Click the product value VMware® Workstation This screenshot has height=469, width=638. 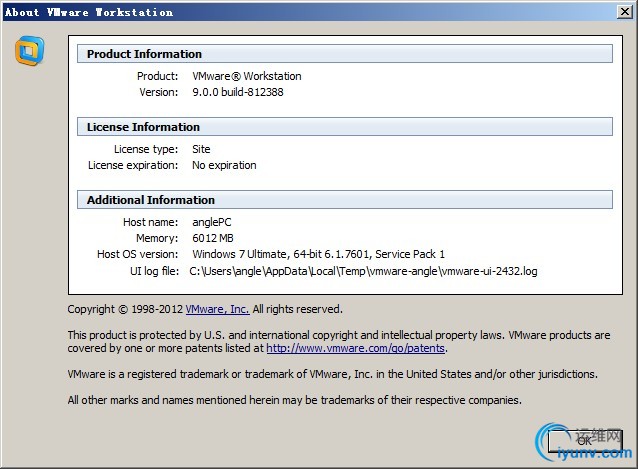point(247,76)
